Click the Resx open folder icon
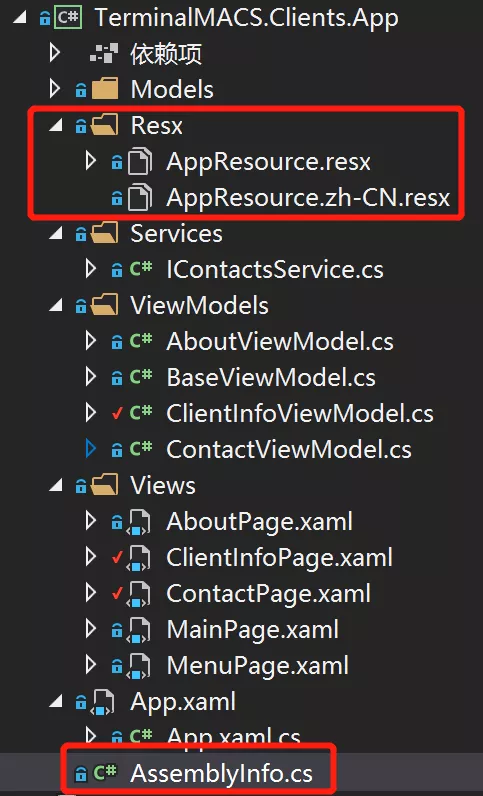The image size is (483, 796). click(x=104, y=125)
